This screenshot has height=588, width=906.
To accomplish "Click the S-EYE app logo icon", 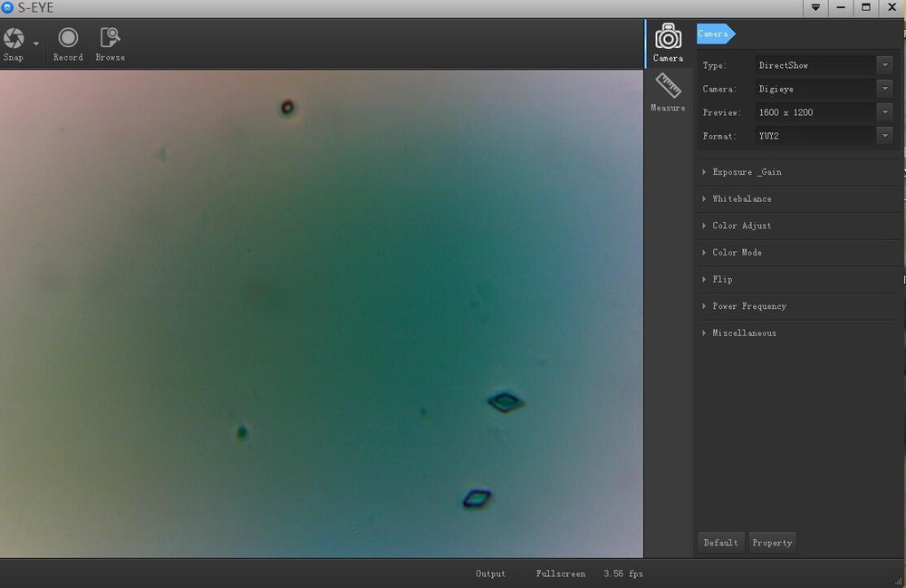I will point(7,8).
